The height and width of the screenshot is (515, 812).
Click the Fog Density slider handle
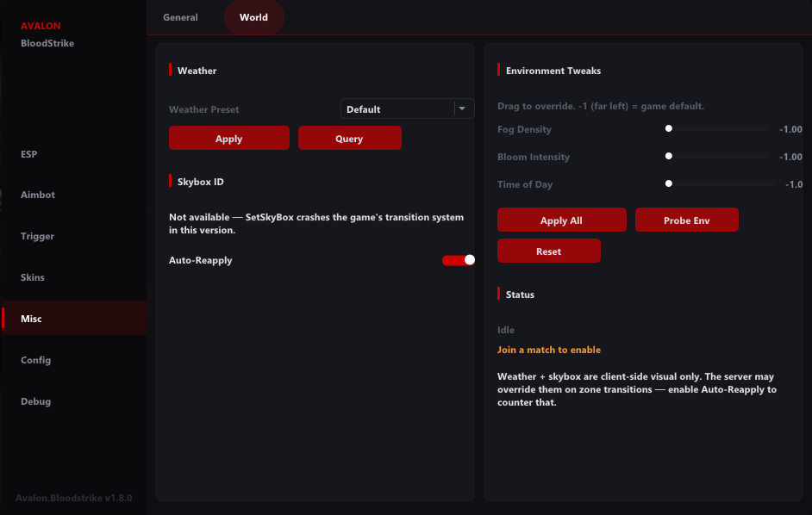point(669,128)
